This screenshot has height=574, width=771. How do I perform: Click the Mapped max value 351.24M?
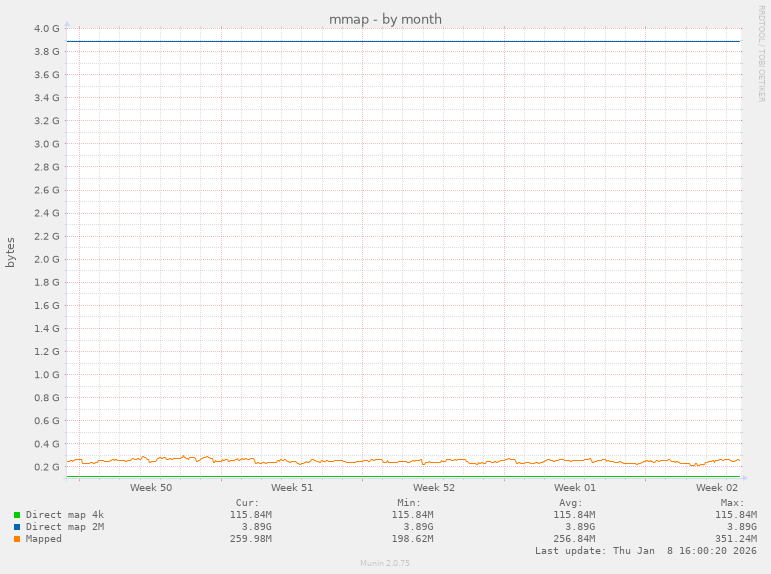click(x=735, y=539)
